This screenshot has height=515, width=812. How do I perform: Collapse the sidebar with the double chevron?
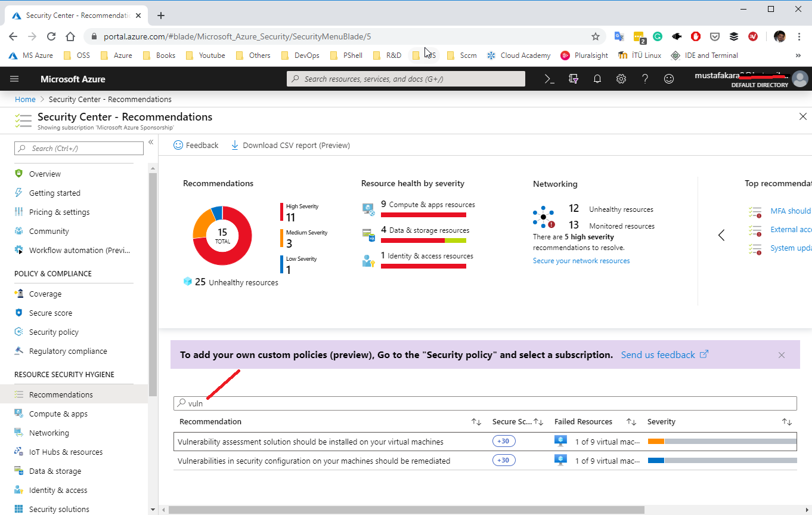point(151,142)
